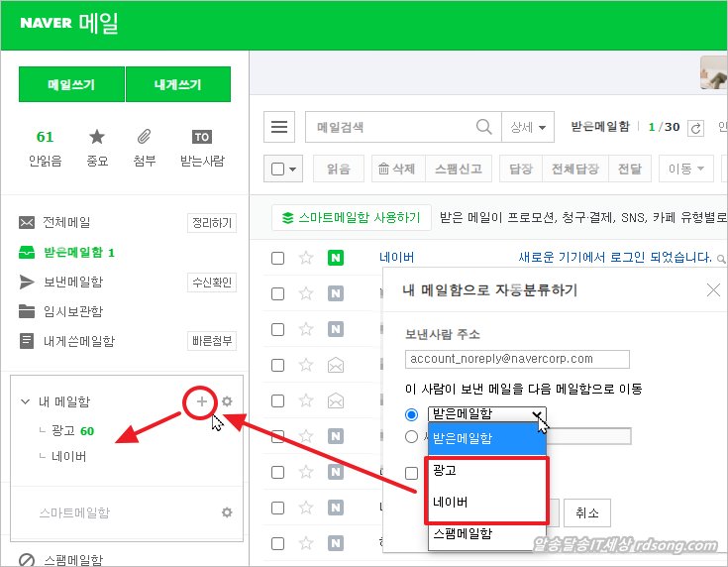Collapse the 내 메일함 folder tree
The image size is (728, 567).
[x=25, y=401]
